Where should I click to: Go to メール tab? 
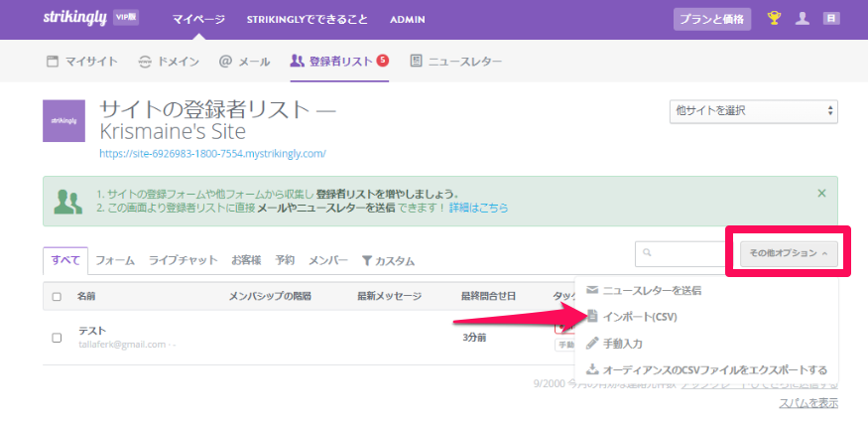point(244,62)
